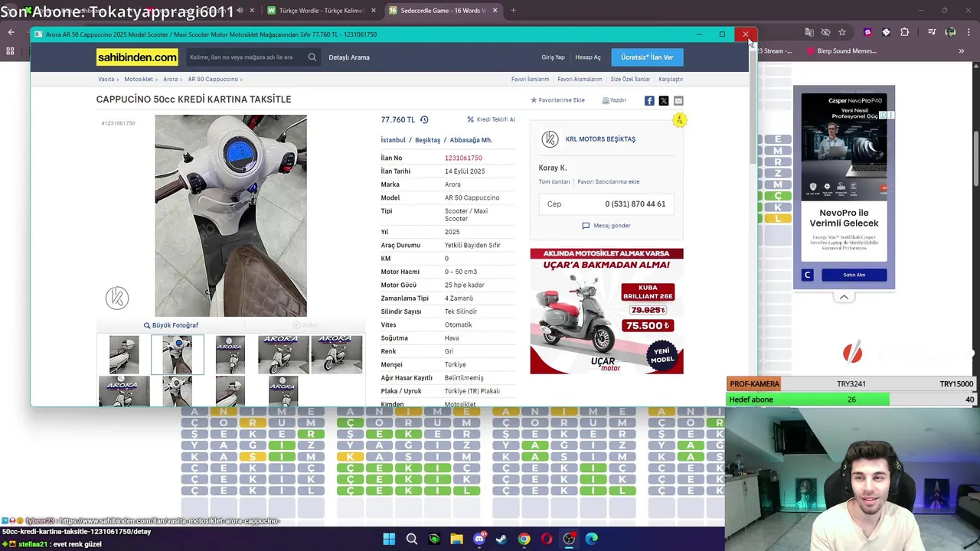Switch to the Türkçe Wordle tab
This screenshot has width=980, height=551.
[322, 11]
